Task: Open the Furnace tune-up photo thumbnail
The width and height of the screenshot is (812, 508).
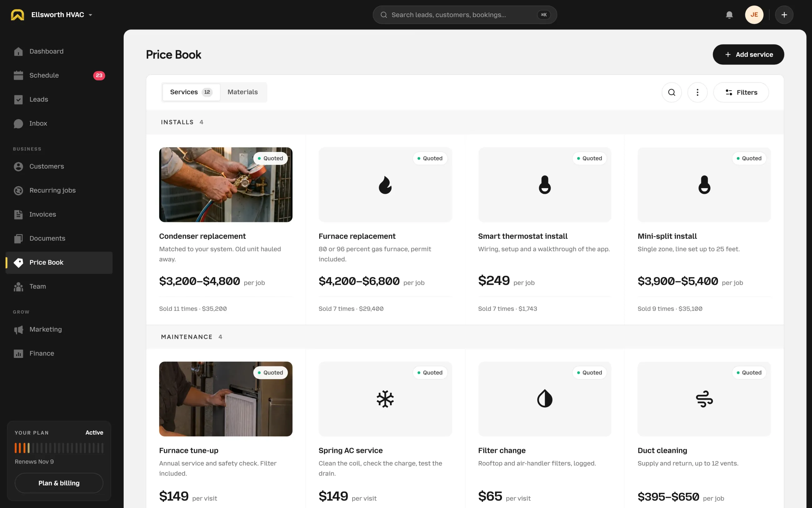Action: pos(225,399)
